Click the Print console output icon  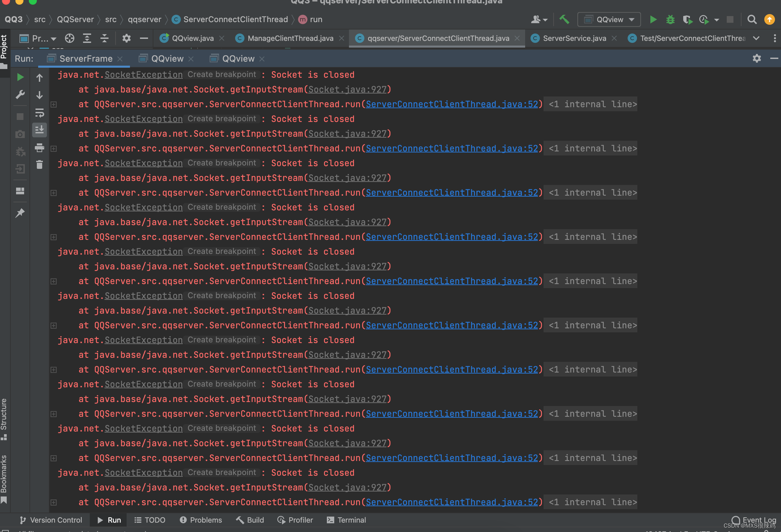(x=39, y=147)
